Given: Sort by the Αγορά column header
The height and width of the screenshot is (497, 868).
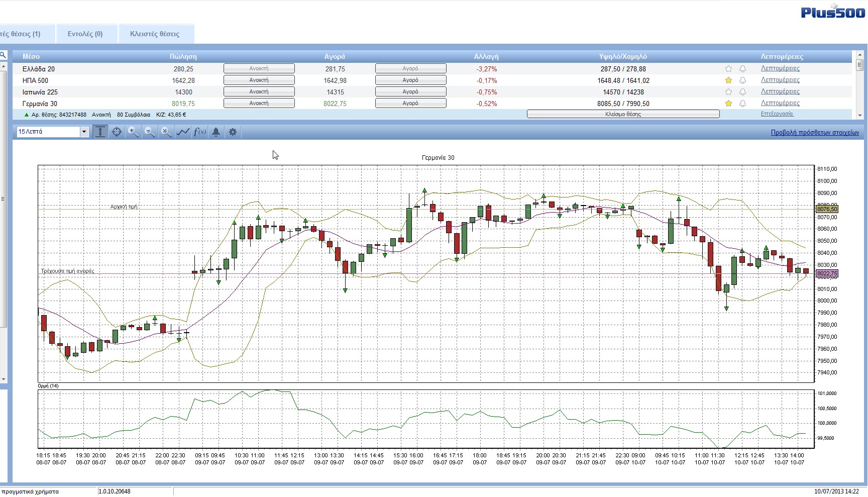Looking at the screenshot, I should 335,56.
